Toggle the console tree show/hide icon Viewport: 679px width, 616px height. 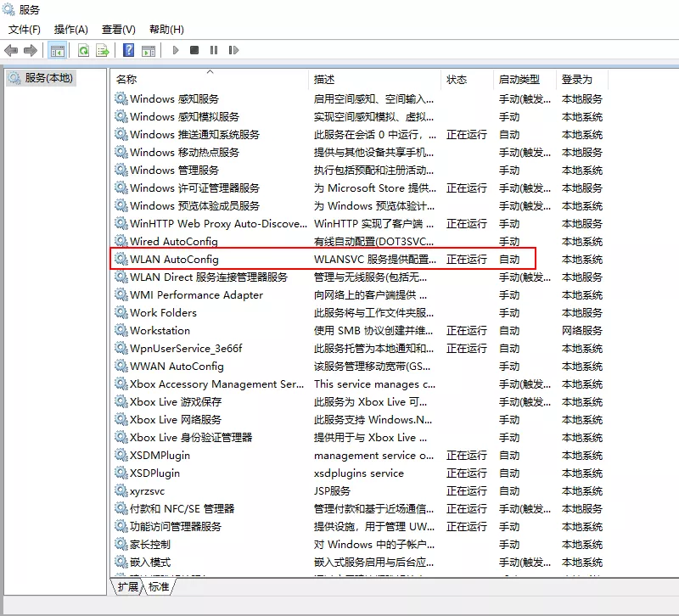pos(57,51)
